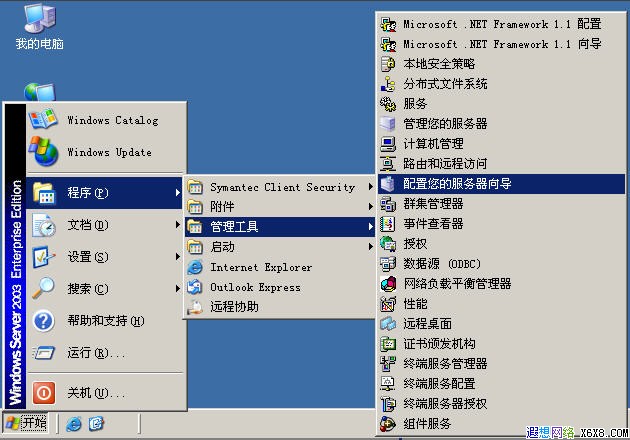630x440 pixels.
Task: Expand the Programs (程序) submenu arrow
Action: pyautogui.click(x=177, y=193)
